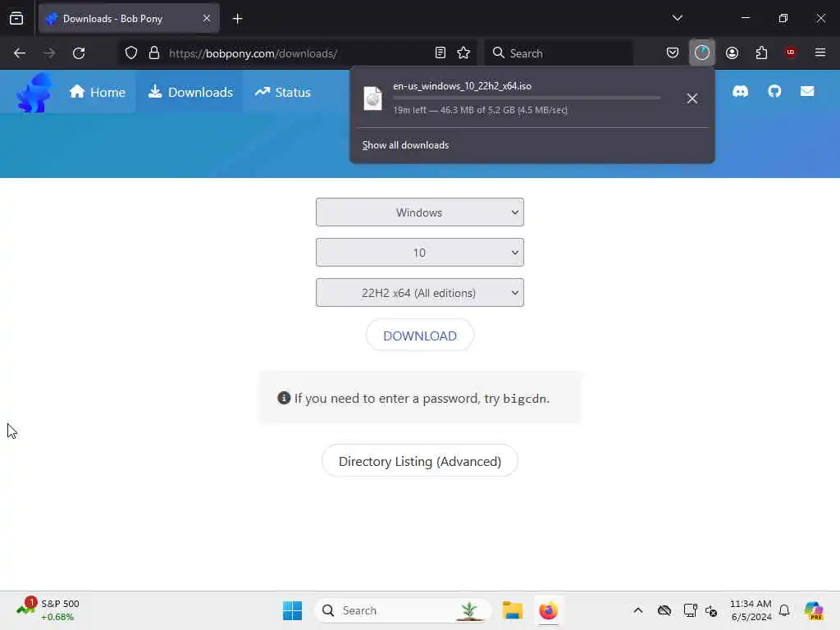Toggle reader view icon

click(441, 53)
